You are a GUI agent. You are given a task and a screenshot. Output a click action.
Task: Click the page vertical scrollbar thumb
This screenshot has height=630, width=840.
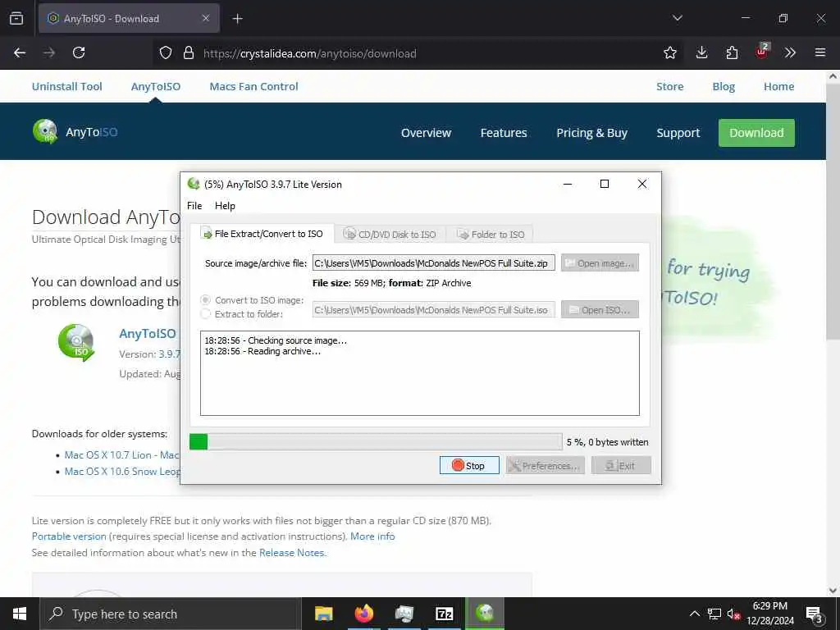pos(833,212)
